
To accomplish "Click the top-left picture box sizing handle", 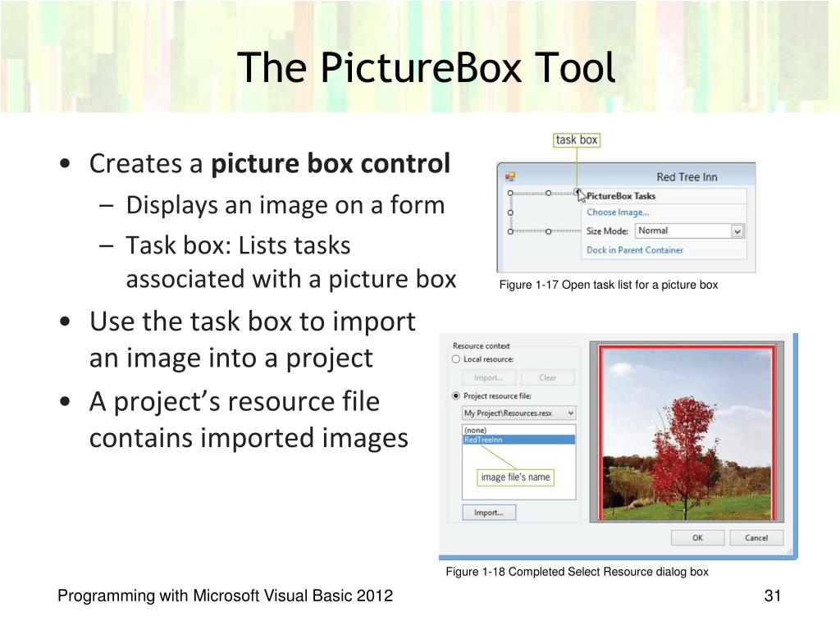I will point(510,193).
